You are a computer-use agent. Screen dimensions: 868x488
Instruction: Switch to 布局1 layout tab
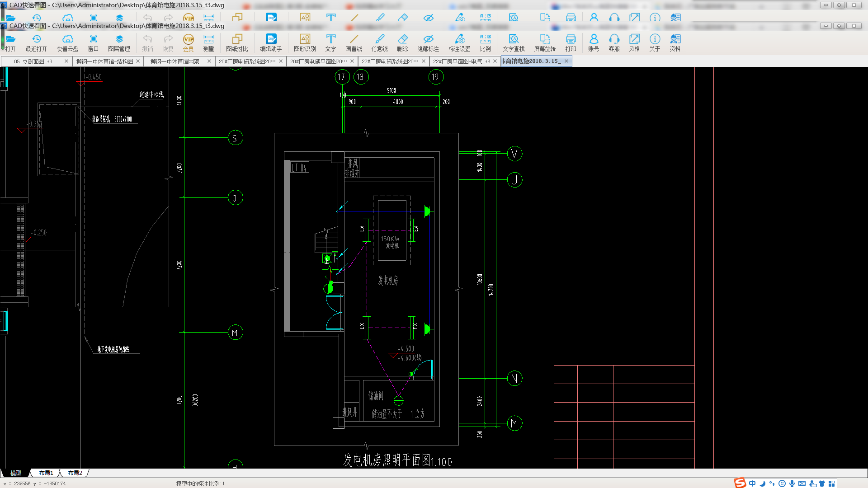[46, 473]
